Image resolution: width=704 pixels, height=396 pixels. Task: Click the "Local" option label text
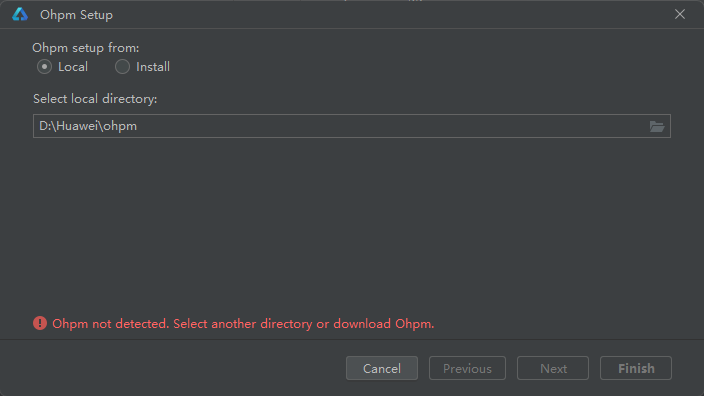coord(73,67)
